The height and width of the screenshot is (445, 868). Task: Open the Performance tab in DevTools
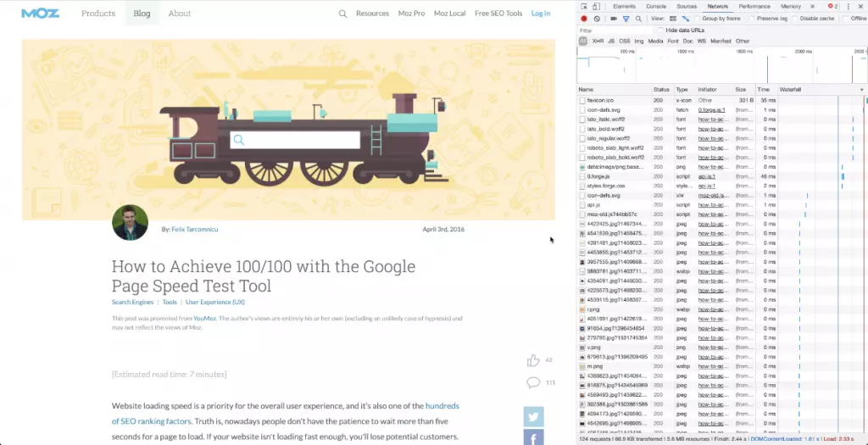tap(754, 6)
